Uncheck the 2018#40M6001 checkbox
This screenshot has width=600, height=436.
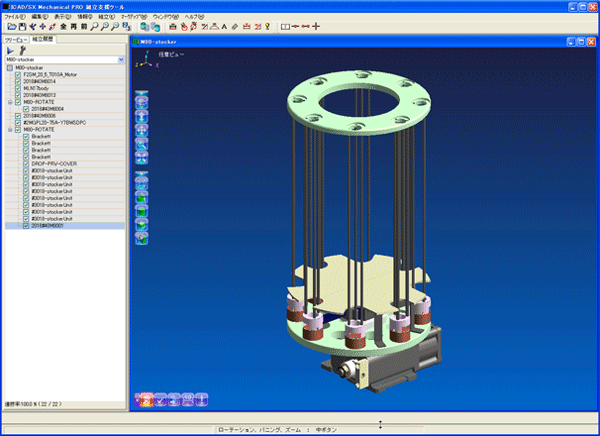click(26, 226)
